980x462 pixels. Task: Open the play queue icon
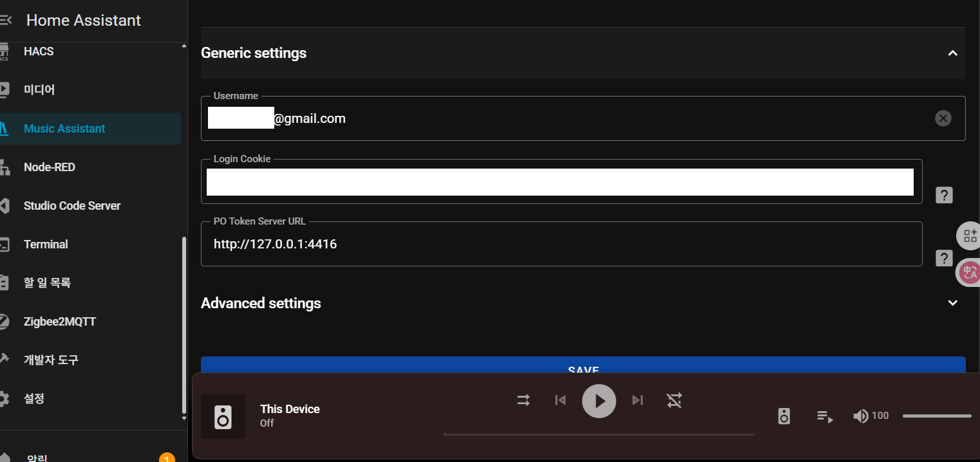[825, 416]
